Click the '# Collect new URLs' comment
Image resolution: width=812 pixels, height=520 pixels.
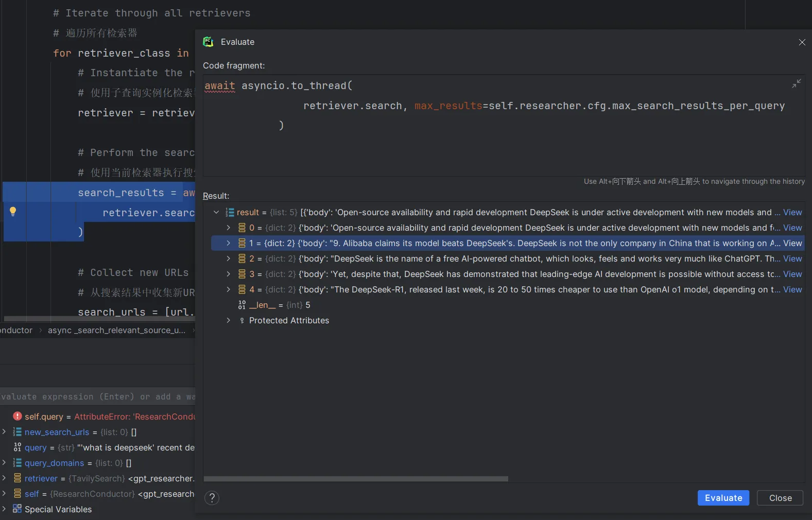(133, 272)
